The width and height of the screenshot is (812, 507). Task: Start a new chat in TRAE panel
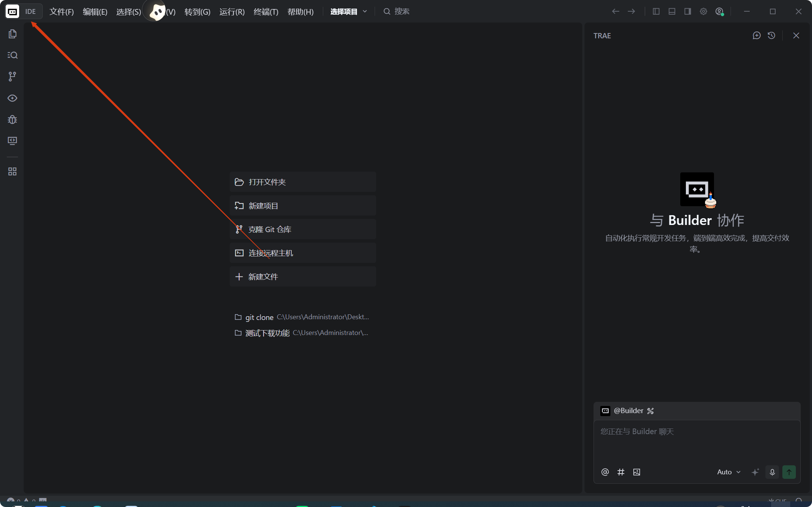pyautogui.click(x=756, y=35)
